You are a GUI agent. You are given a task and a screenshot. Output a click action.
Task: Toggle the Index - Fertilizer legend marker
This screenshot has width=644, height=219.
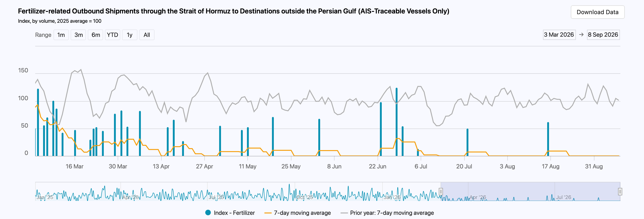coord(208,213)
